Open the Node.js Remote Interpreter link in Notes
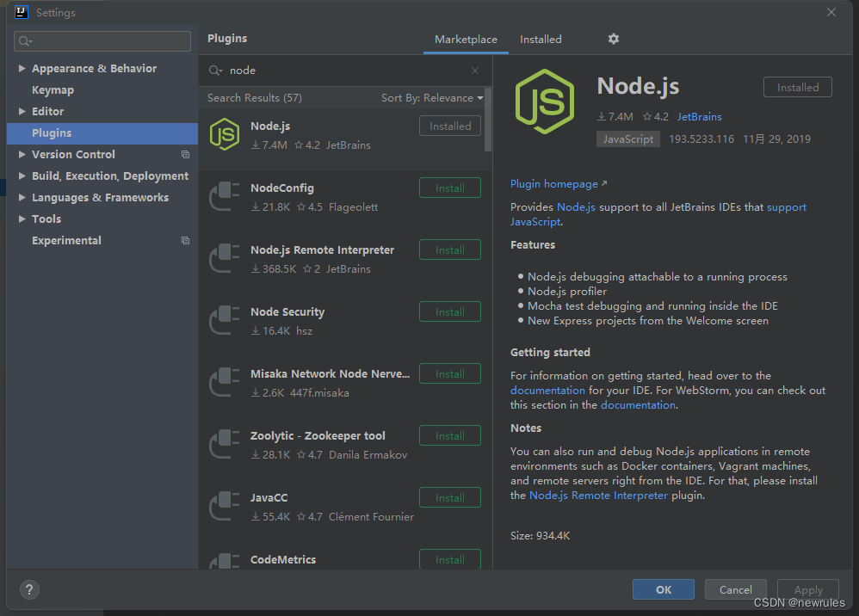 (x=598, y=496)
